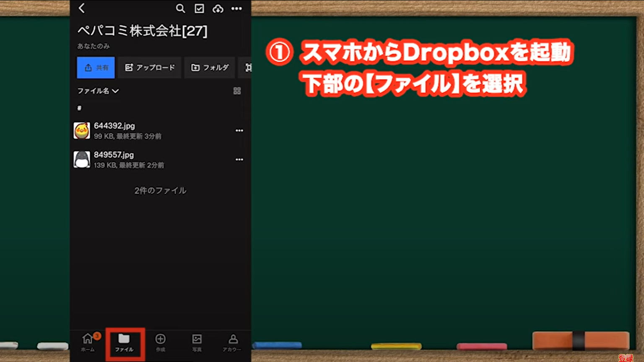Tap the multi-select checkmark icon
This screenshot has width=644, height=362.
pos(199,8)
